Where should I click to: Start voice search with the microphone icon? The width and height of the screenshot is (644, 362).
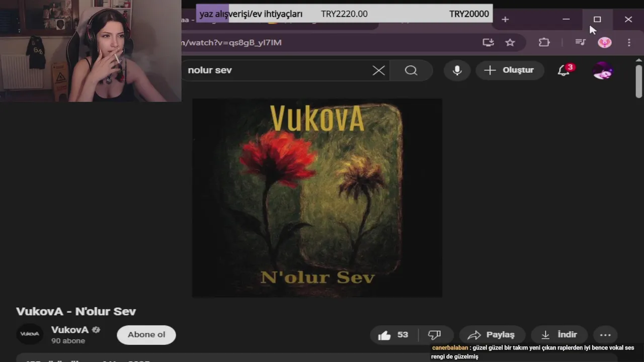pos(457,70)
